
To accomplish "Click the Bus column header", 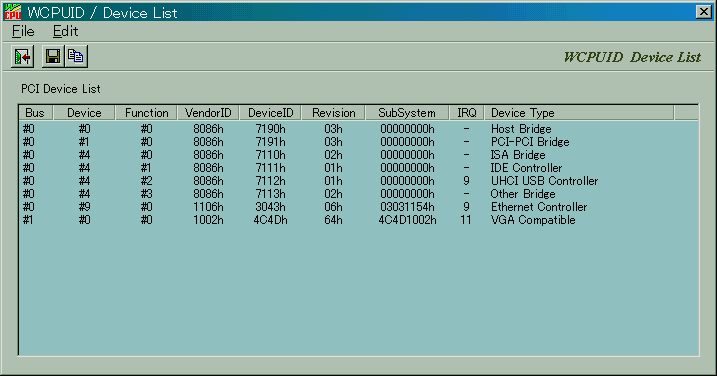I will click(x=36, y=113).
